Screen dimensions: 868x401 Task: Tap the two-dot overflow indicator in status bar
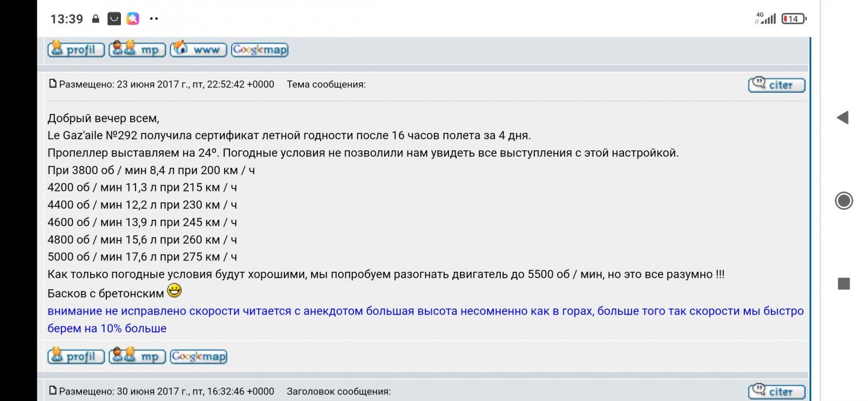(154, 19)
